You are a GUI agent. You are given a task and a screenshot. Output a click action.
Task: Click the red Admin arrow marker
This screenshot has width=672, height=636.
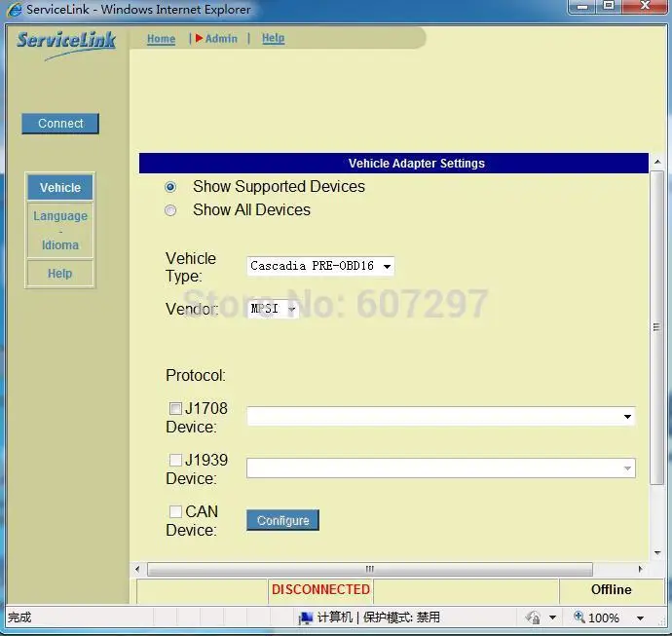(x=199, y=38)
